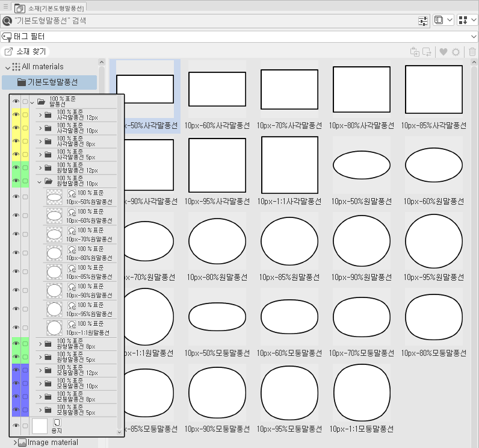Open the tree display dropdown arrow

pyautogui.click(x=450, y=20)
